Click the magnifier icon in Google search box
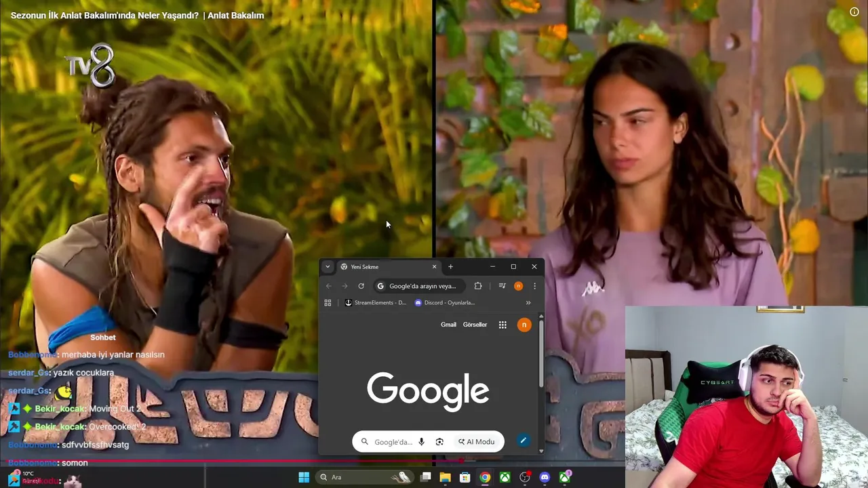 364,442
